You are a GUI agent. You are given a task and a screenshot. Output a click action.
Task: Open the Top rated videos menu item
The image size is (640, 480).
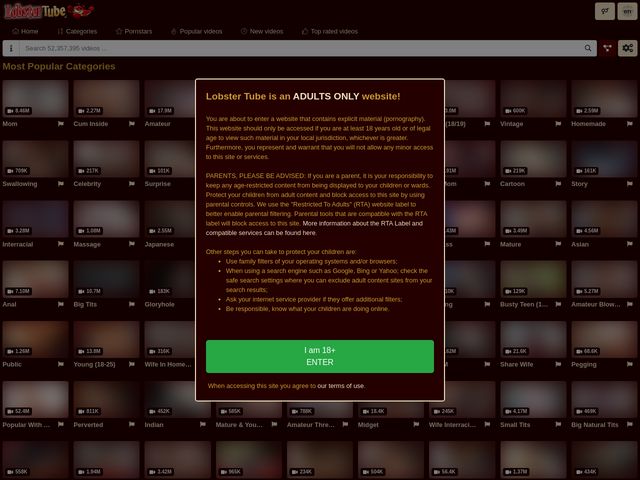pyautogui.click(x=330, y=31)
